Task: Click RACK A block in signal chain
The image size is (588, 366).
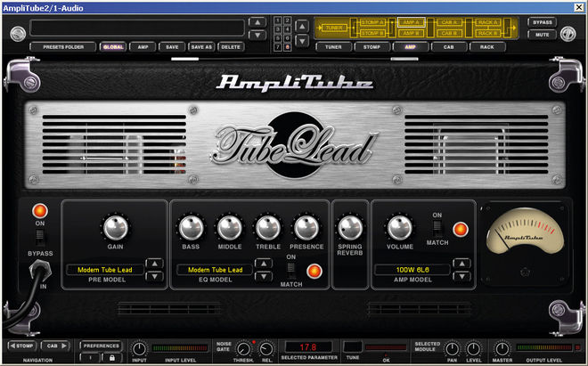Action: coord(487,22)
